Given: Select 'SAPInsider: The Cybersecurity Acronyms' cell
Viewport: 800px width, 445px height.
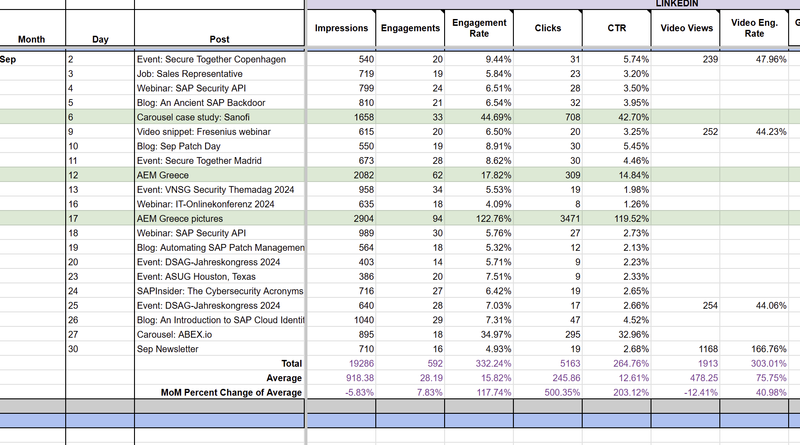Looking at the screenshot, I should 219,291.
